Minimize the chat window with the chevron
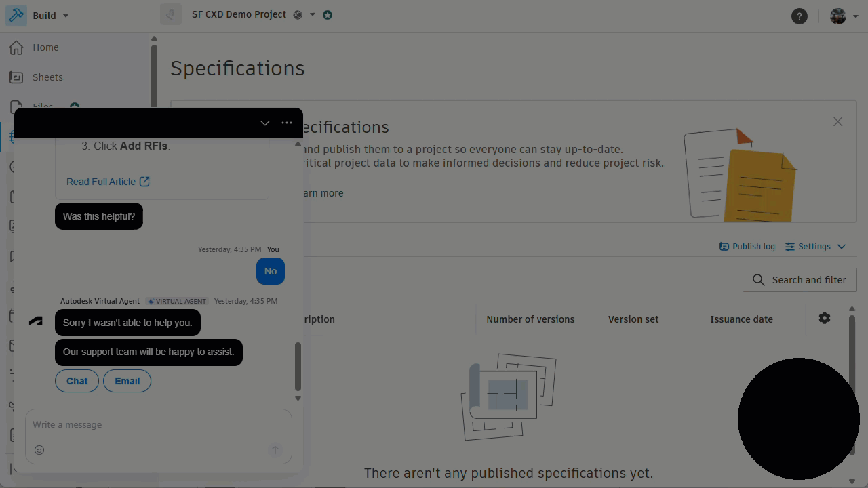 (265, 123)
